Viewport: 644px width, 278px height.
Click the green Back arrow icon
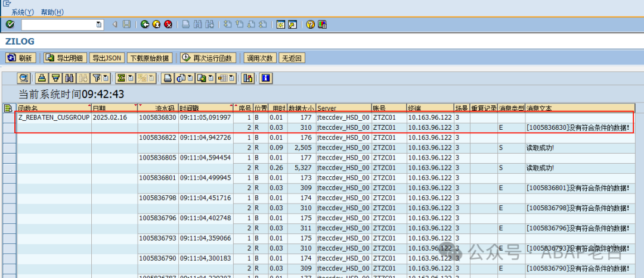point(144,24)
